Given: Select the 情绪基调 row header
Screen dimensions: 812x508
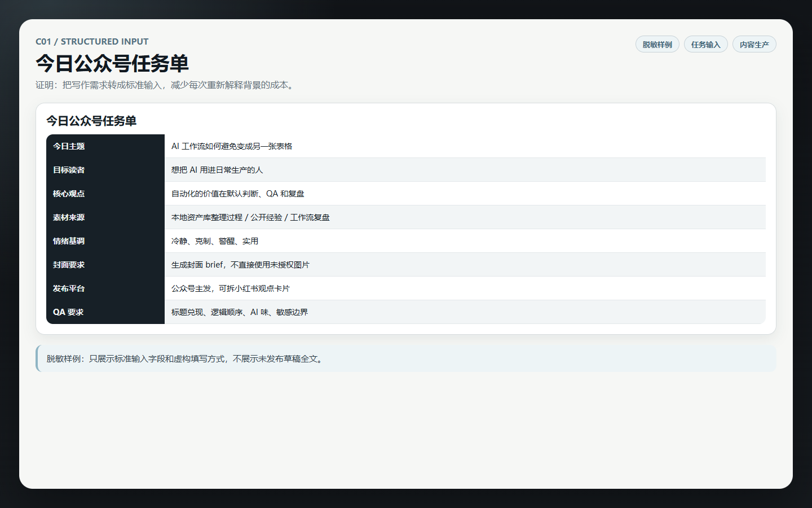Looking at the screenshot, I should [x=105, y=241].
